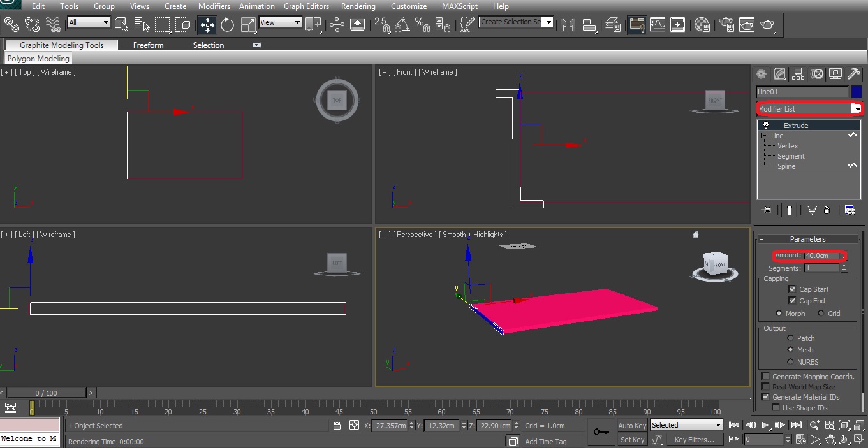The width and height of the screenshot is (868, 448).
Task: Open the MAXScript menu
Action: pyautogui.click(x=460, y=6)
